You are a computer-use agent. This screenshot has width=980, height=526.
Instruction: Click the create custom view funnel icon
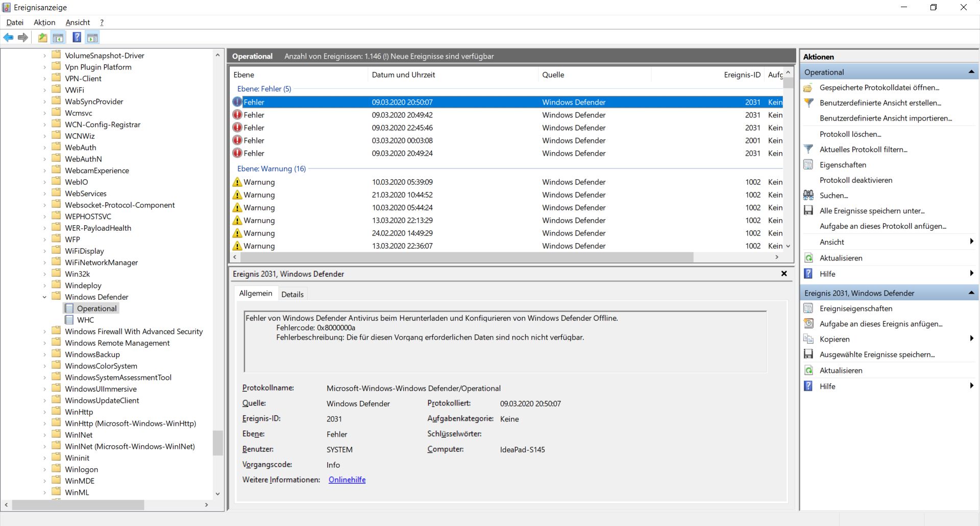coord(808,103)
